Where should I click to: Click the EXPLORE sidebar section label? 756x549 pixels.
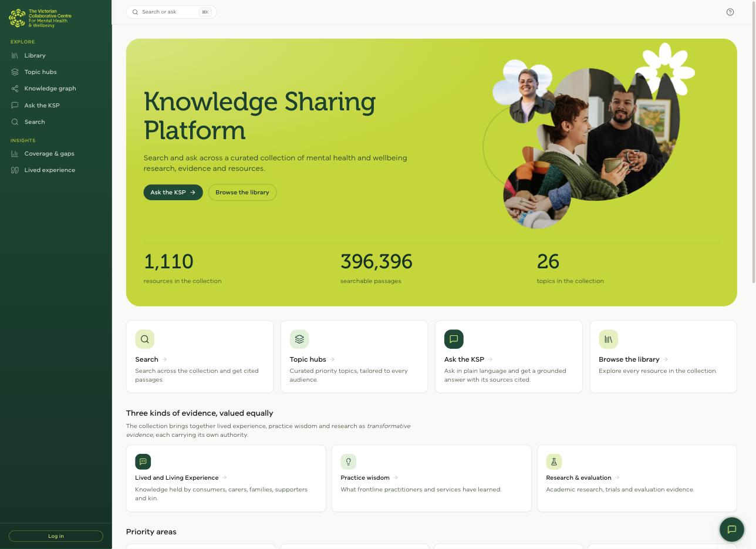click(x=22, y=42)
